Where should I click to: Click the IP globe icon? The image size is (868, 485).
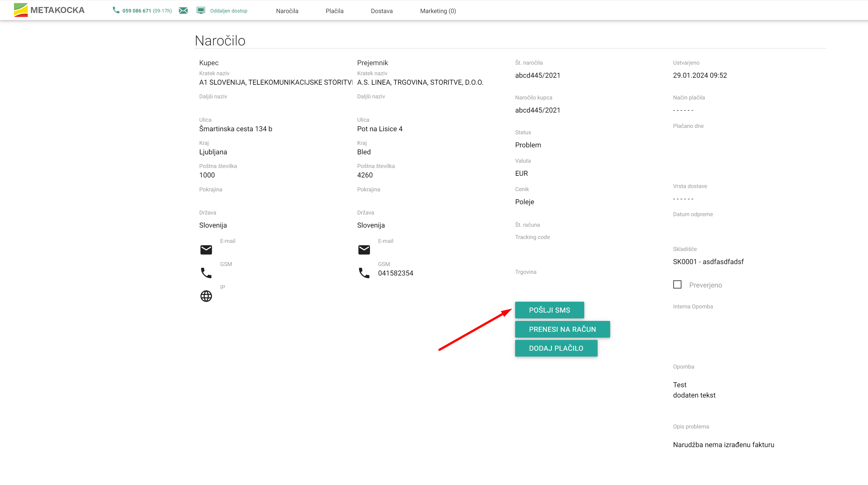[206, 296]
